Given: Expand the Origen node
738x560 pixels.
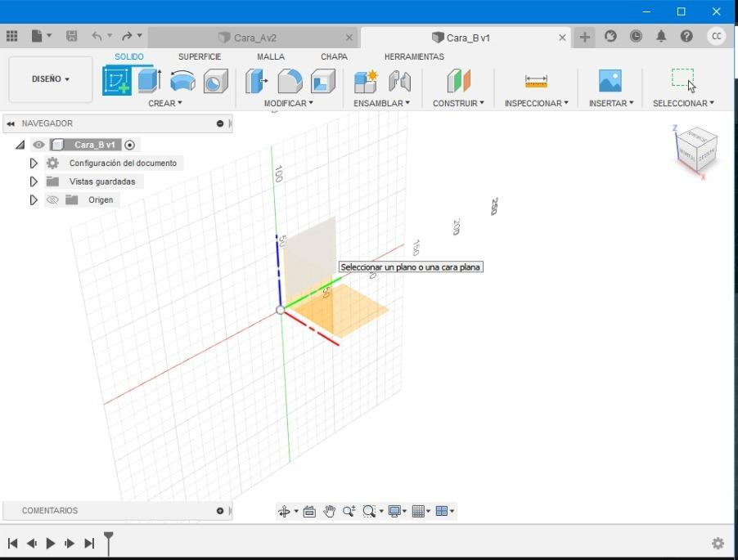Looking at the screenshot, I should tap(34, 199).
